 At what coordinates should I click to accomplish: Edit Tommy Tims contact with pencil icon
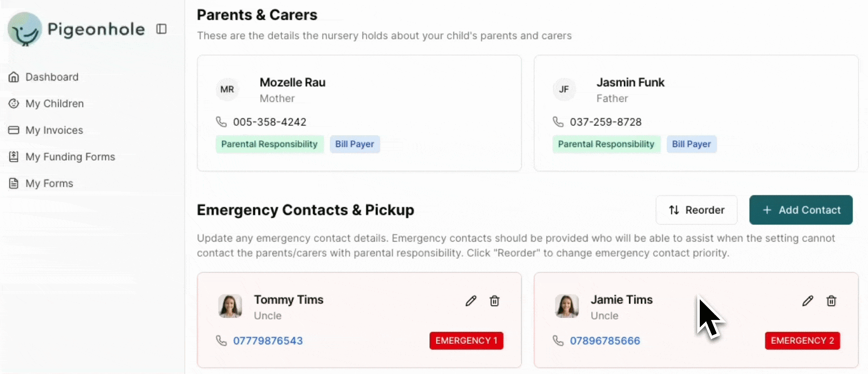471,301
